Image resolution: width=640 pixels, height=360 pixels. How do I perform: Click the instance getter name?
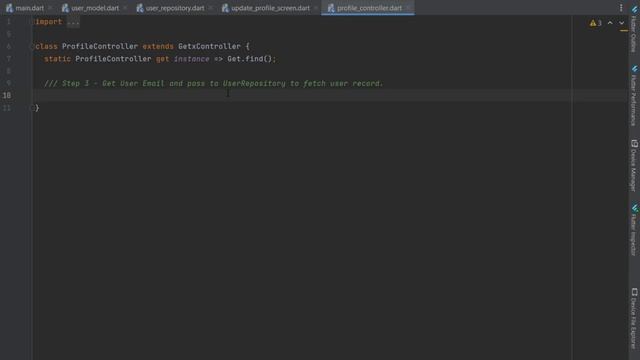click(191, 59)
